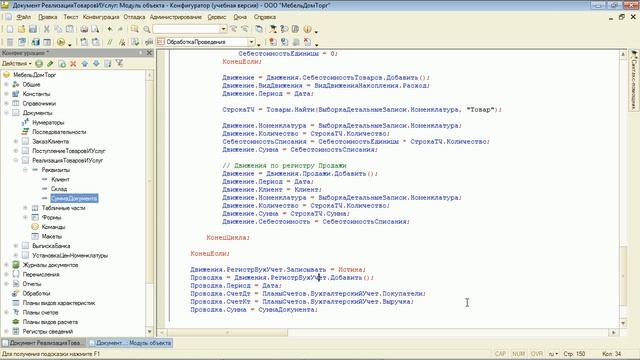Viewport: 640px width, 360px height.
Task: Open the Сервис menu
Action: [x=217, y=17]
